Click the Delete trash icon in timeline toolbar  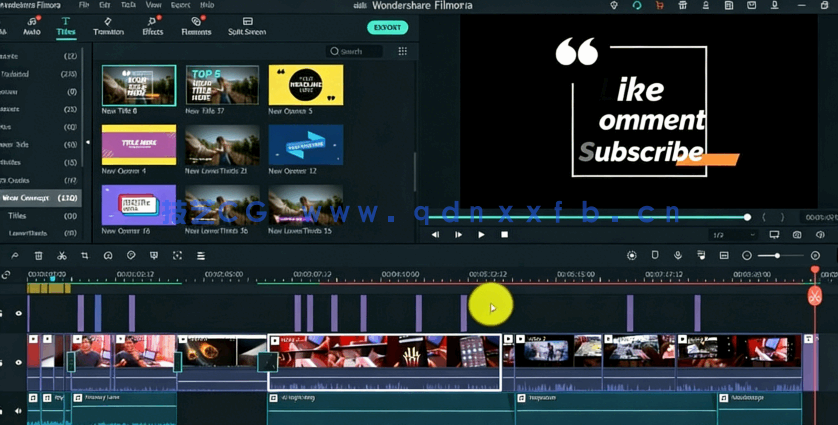(x=39, y=256)
